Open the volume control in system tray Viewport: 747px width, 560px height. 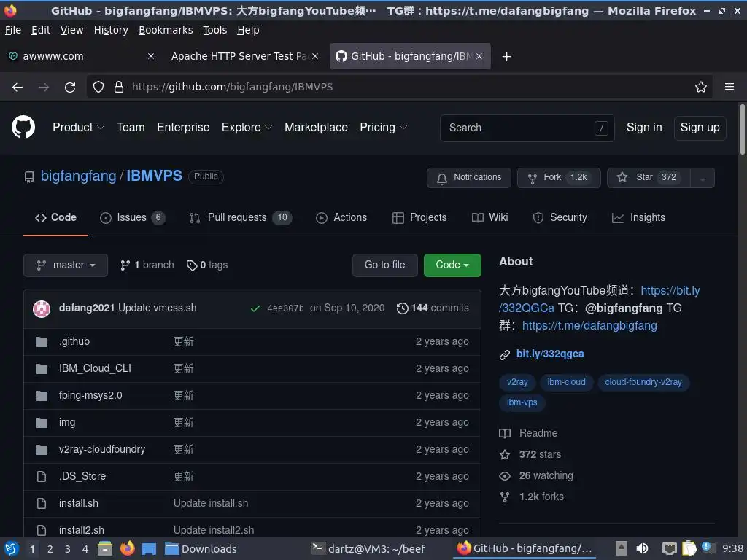[x=642, y=548]
